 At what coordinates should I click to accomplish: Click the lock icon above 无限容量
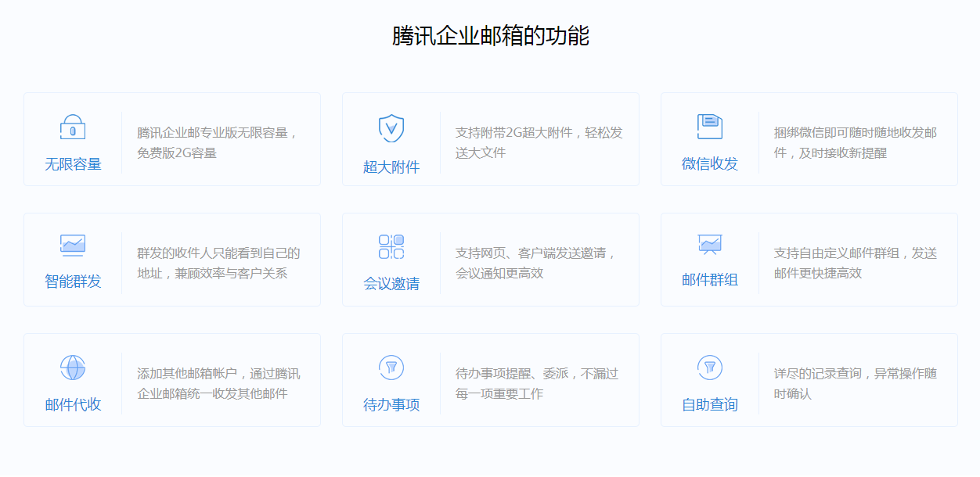[x=73, y=127]
